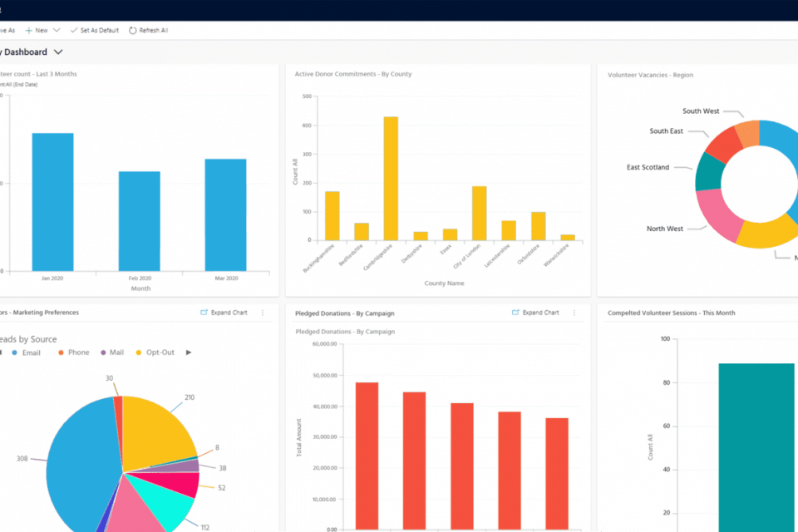Click the Jan 2020 blue bar
The width and height of the screenshot is (798, 532).
52,201
